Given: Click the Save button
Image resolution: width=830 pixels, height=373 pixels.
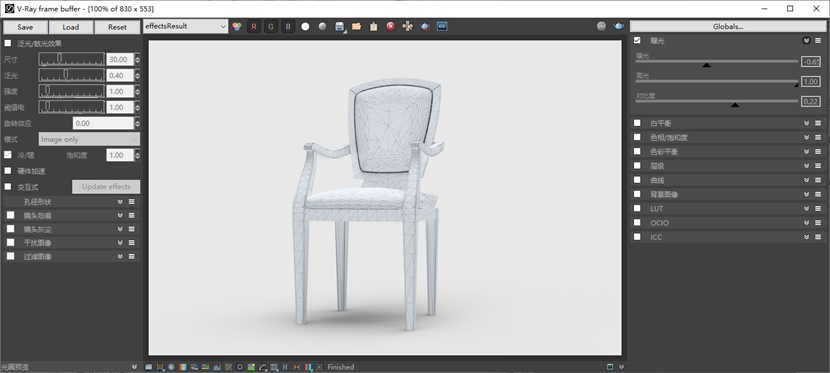Looking at the screenshot, I should [x=25, y=27].
